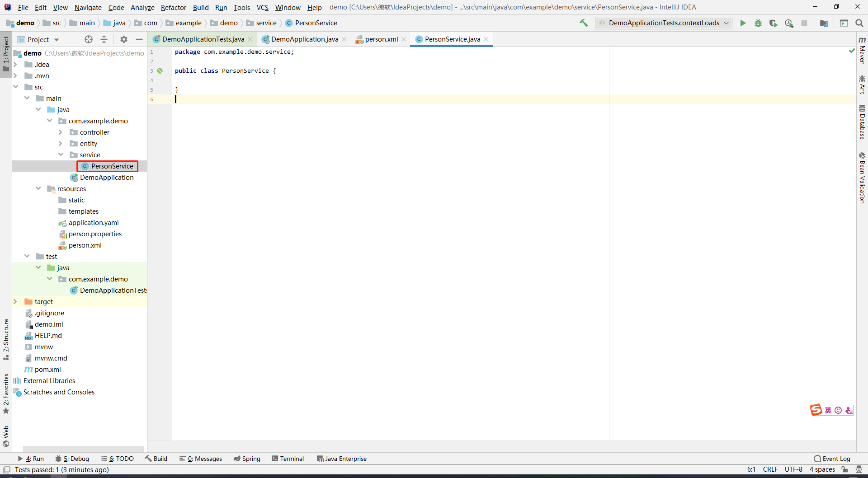The image size is (868, 478).
Task: Run with Coverage shield icon
Action: click(774, 23)
